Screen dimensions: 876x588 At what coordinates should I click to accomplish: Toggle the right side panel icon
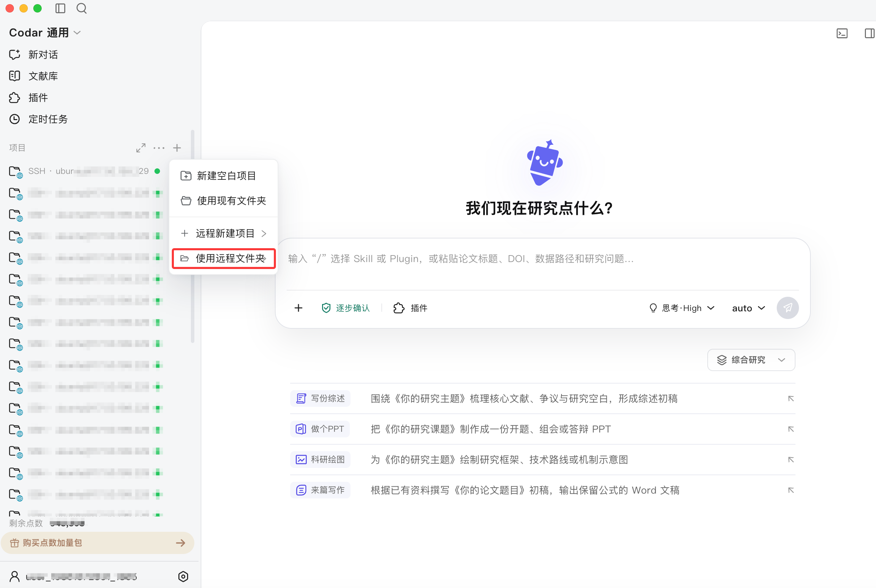[x=870, y=33]
